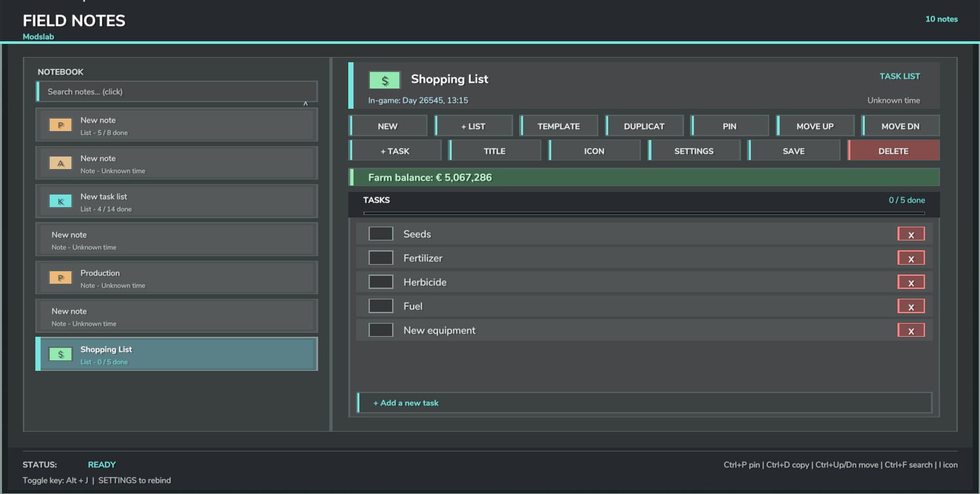980x494 pixels.
Task: Click the TASK LIST label
Action: 899,77
